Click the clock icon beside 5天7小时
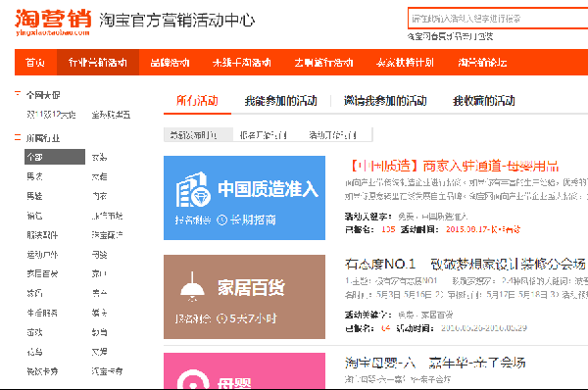588x390 pixels. [222, 318]
